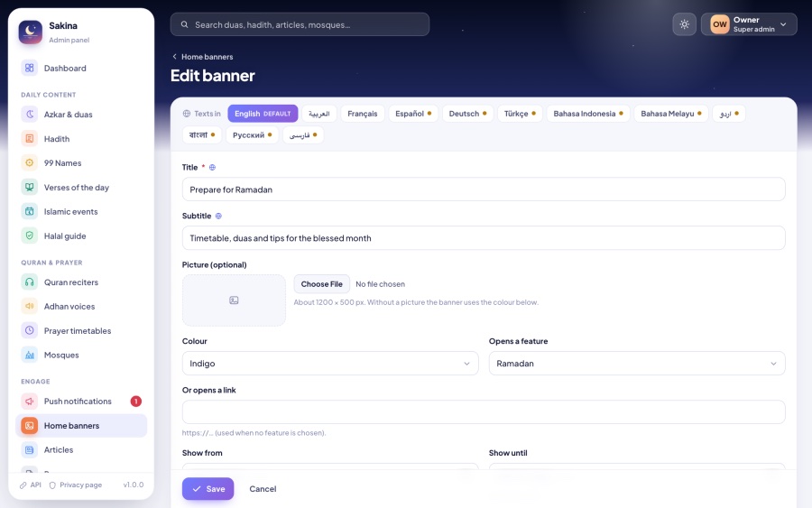
Task: Open the Owner account dropdown chevron
Action: click(783, 24)
